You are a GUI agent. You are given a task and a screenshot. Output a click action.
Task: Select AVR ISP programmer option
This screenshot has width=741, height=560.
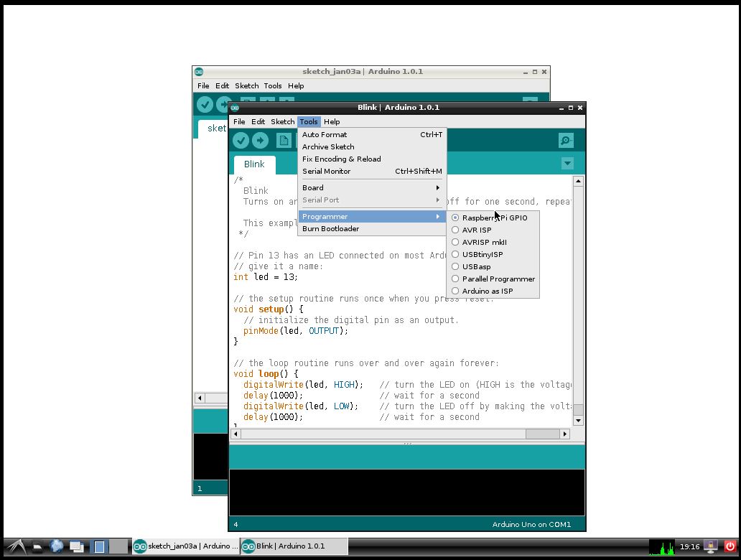(x=493, y=230)
